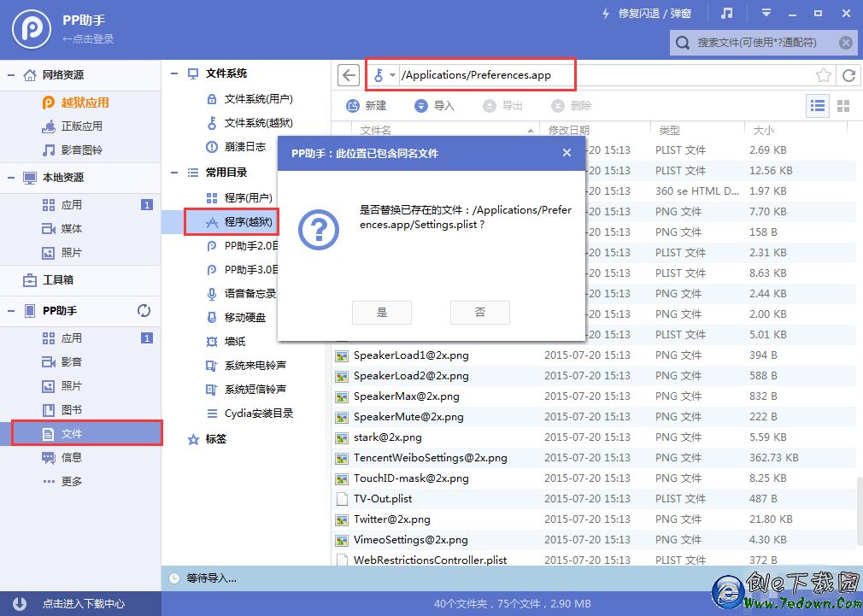Viewport: 863px width, 616px height.
Task: Click the star favorite icon in path bar
Action: click(x=824, y=75)
